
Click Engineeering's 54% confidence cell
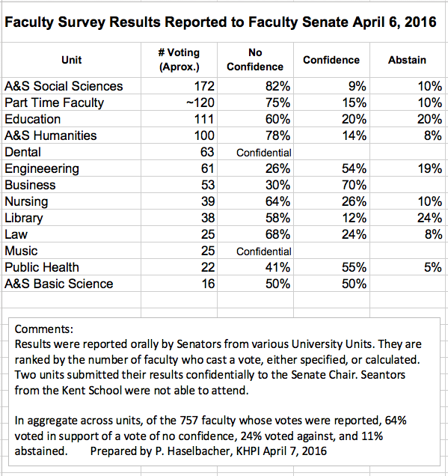[331, 168]
